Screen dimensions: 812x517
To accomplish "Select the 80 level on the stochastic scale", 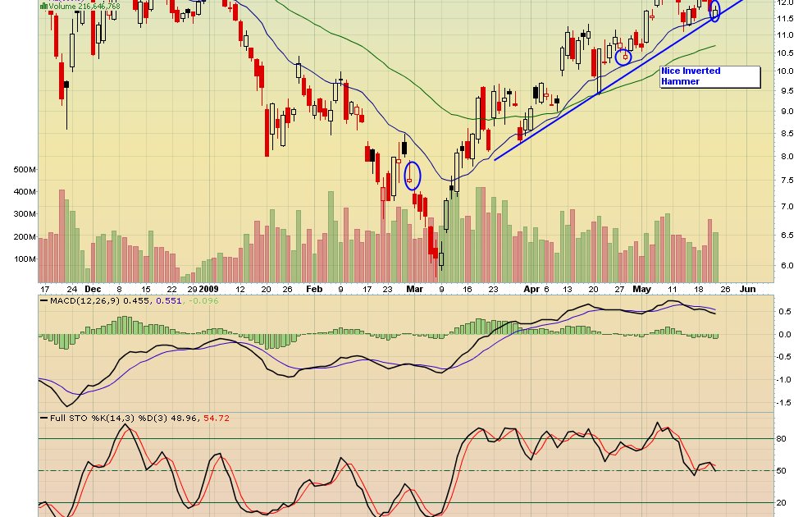I will 782,439.
